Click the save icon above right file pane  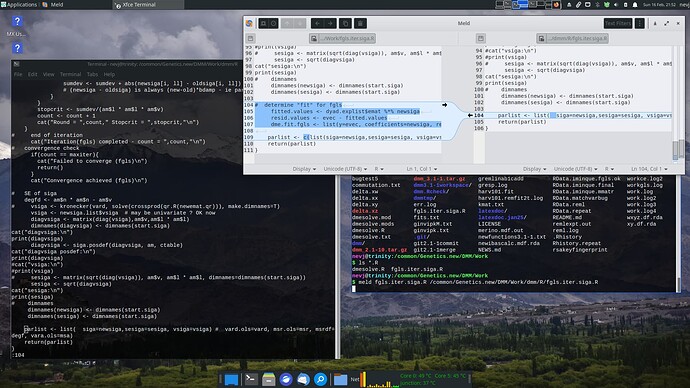click(x=481, y=38)
